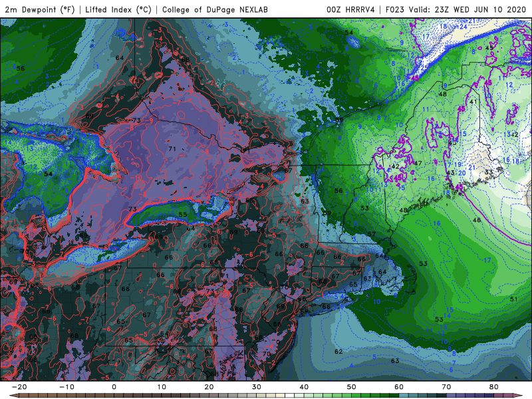Viewport: 532px width, 399px height.
Task: Click the right arrow end of the color bar
Action: pyautogui.click(x=518, y=396)
